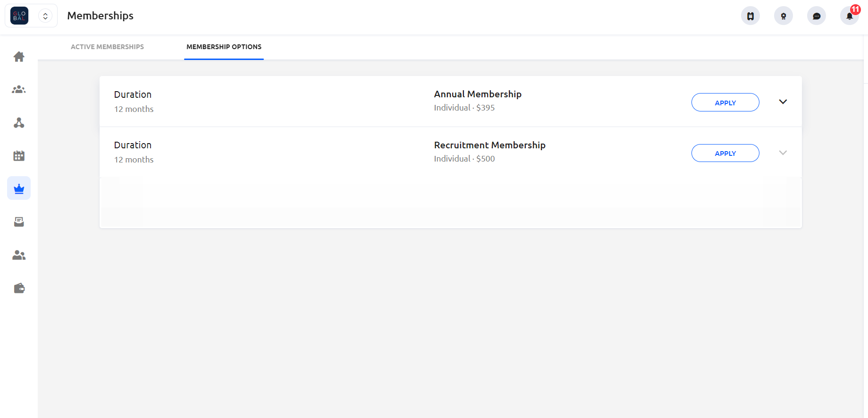The width and height of the screenshot is (868, 418).
Task: Apply for the Recruitment Membership
Action: click(x=725, y=153)
